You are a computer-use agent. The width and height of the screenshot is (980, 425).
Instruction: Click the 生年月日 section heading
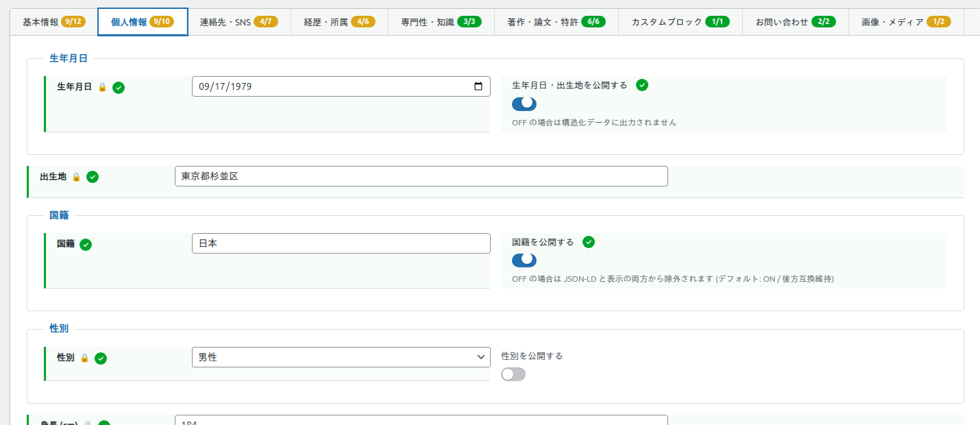69,59
